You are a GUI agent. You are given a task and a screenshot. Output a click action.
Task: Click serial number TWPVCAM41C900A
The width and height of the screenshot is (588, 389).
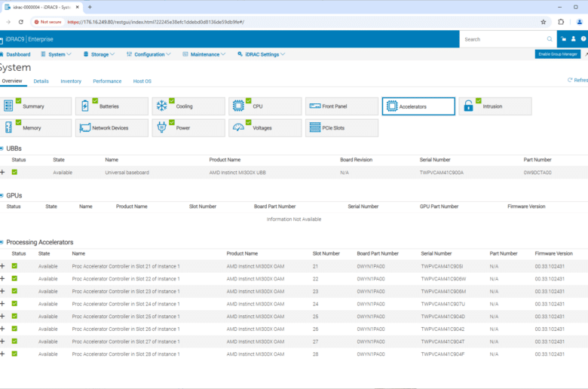click(441, 173)
